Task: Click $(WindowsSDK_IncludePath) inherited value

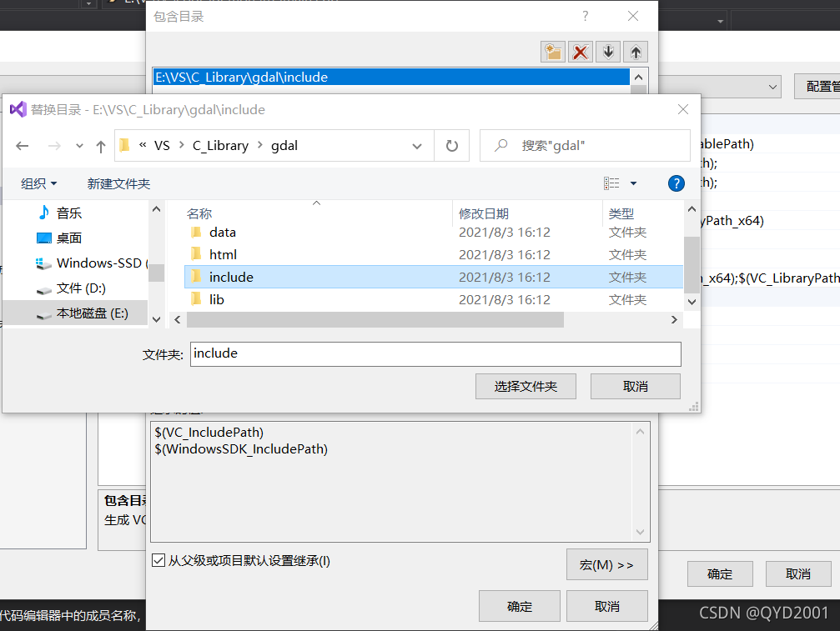Action: click(x=241, y=449)
